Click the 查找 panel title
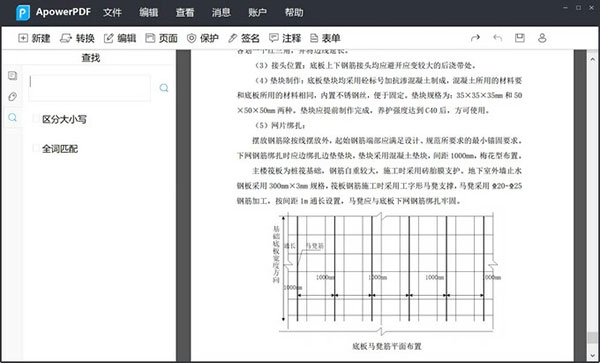 (91, 58)
